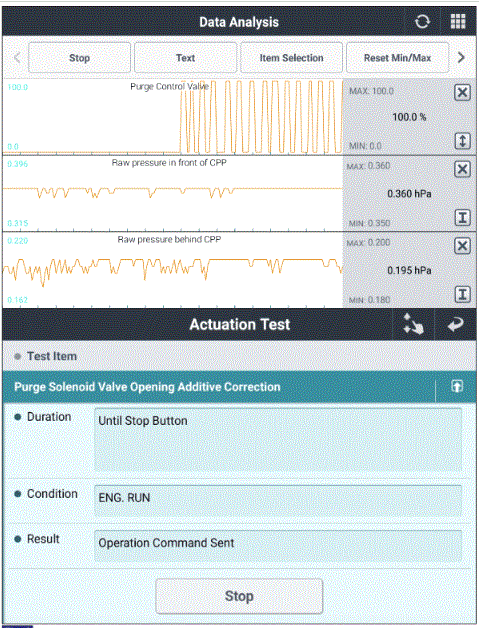This screenshot has height=628, width=479.
Task: Click the Duration field 'Until Stop Button'
Action: [x=278, y=439]
